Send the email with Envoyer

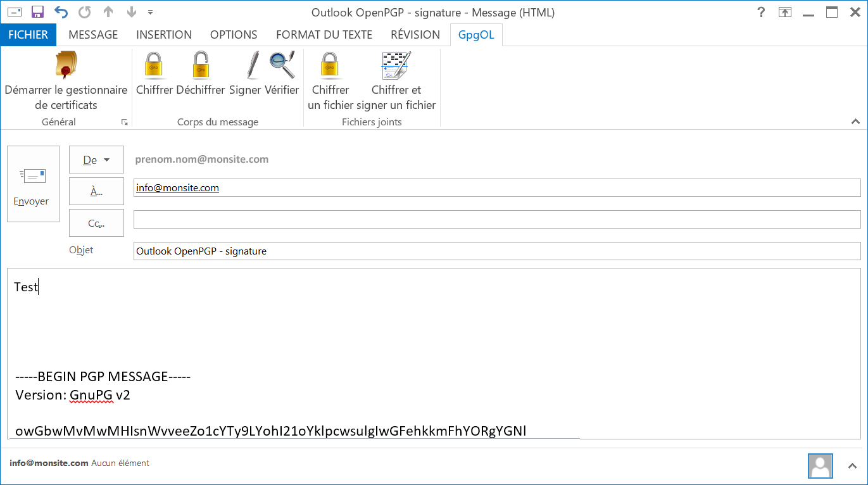pos(33,184)
